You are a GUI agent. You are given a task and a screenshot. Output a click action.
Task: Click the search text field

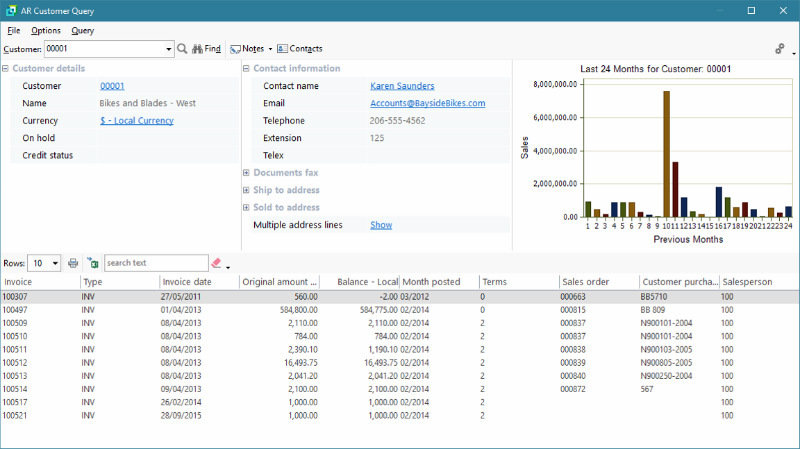(x=156, y=263)
